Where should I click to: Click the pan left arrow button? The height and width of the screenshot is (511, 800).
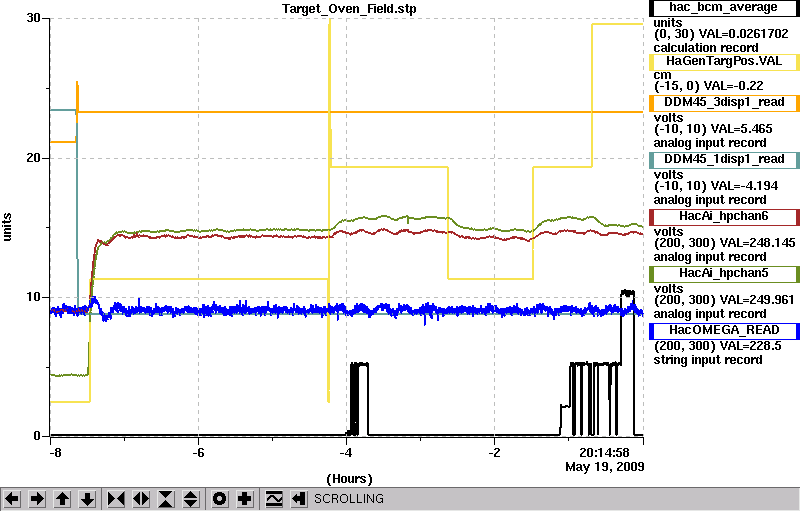tap(12, 498)
